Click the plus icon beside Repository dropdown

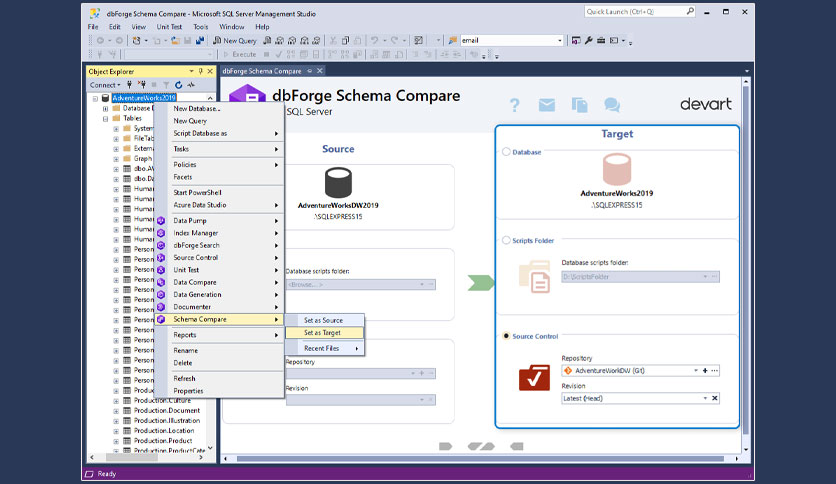[x=705, y=370]
